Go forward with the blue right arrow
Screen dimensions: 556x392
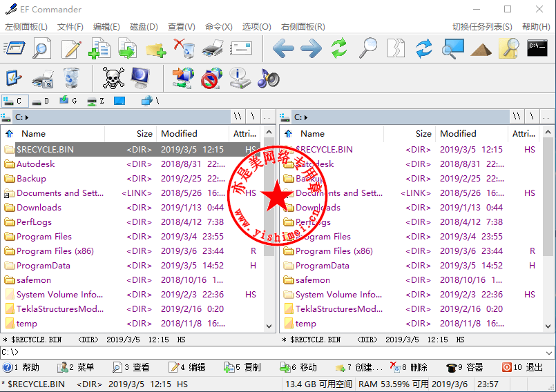[x=311, y=48]
